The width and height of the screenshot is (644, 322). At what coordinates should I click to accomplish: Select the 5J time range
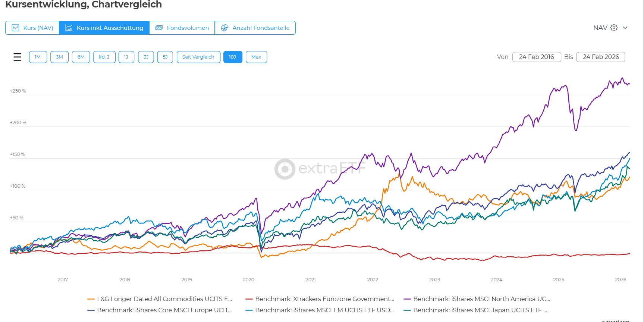[165, 57]
